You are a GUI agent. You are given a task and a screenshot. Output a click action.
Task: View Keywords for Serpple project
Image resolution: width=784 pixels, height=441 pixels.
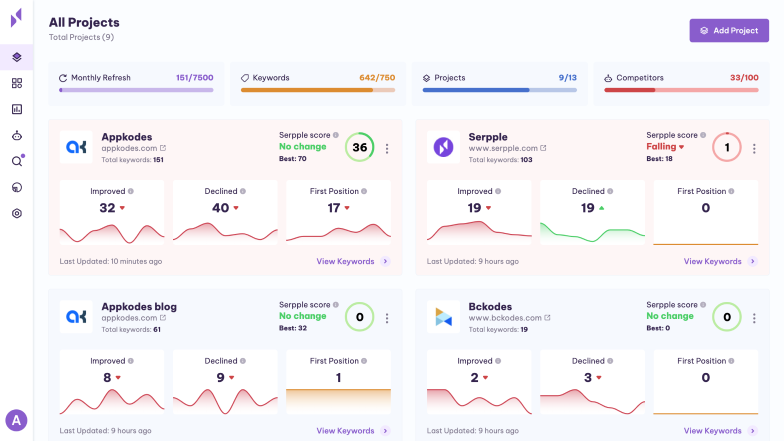(x=720, y=262)
